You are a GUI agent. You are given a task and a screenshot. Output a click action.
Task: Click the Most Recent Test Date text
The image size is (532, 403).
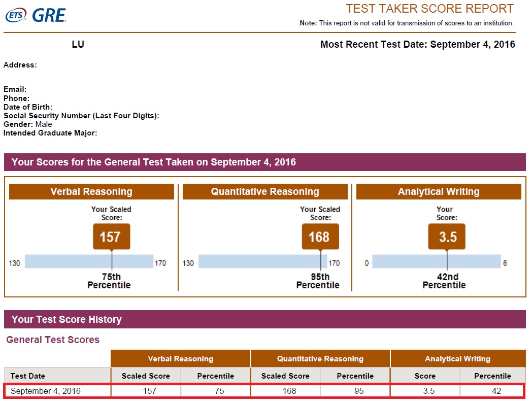418,45
